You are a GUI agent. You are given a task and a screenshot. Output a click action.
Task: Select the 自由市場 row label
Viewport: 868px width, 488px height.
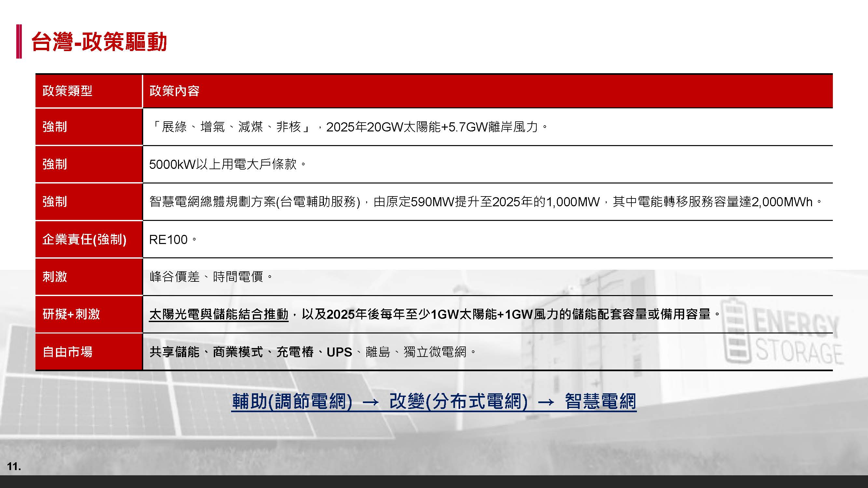tap(67, 352)
